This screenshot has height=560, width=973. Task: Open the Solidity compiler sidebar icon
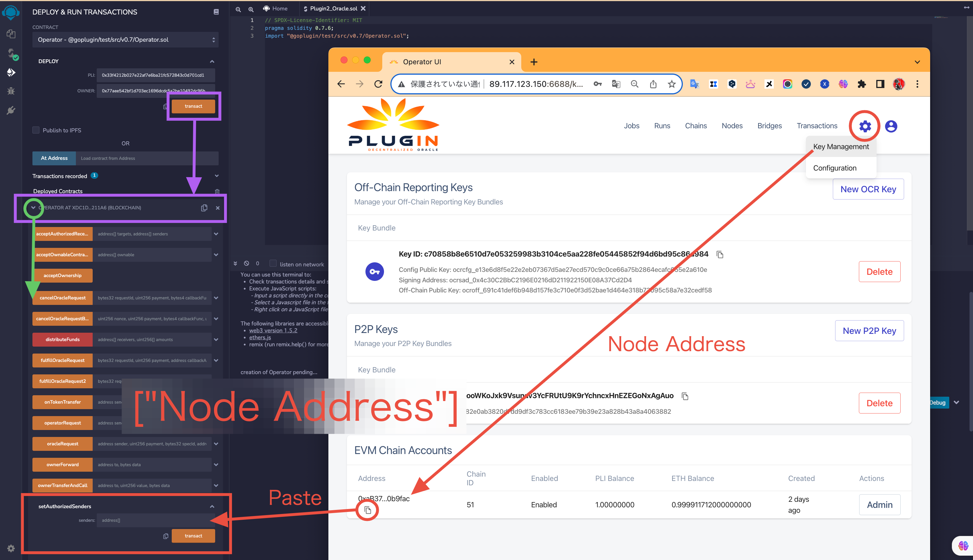pos(12,53)
